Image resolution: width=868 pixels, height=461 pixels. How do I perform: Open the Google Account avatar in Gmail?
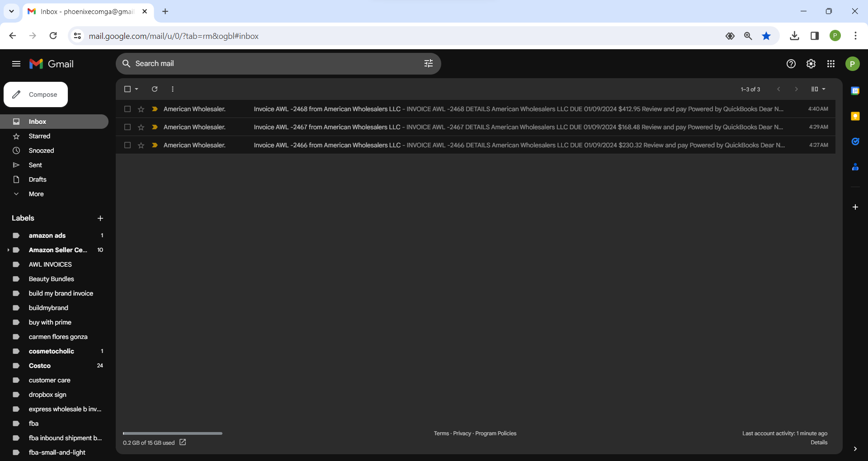[853, 64]
